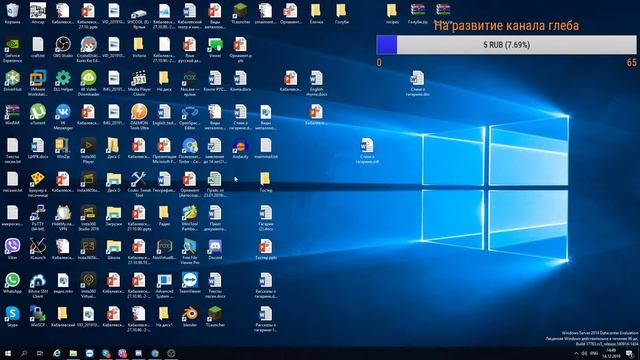
Task: Click the Загрузки folder shortcut
Action: tap(113, 215)
